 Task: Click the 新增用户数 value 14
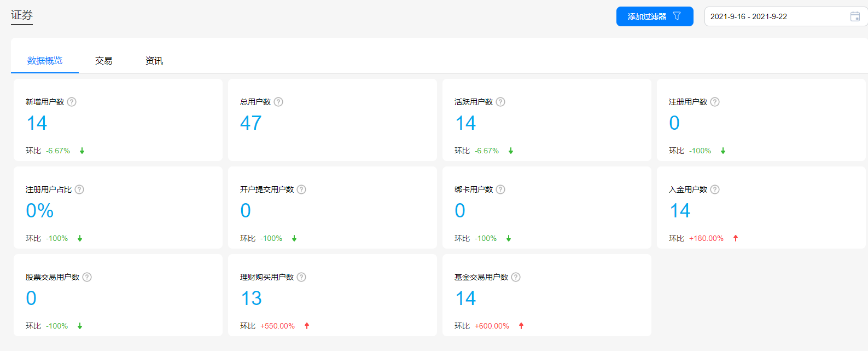(x=37, y=123)
